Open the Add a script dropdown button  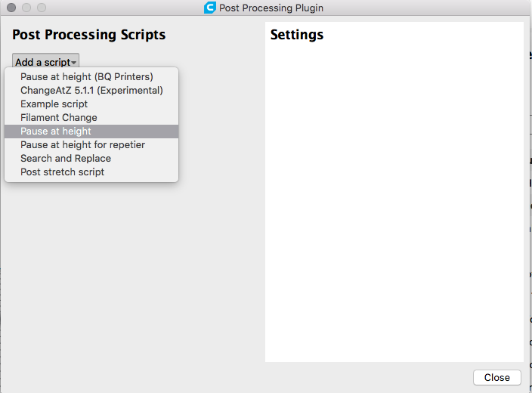pos(46,62)
